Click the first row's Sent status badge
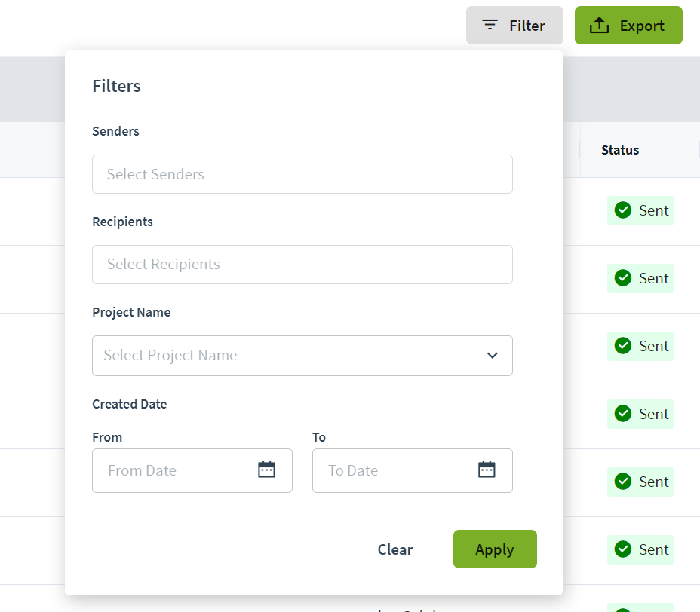Screen dimensions: 700x612 pos(640,210)
